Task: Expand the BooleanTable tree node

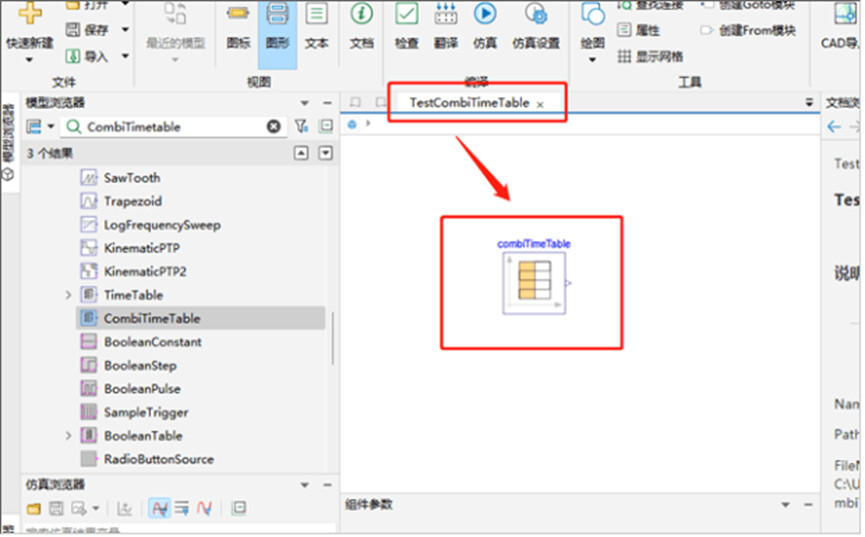Action: (x=68, y=435)
